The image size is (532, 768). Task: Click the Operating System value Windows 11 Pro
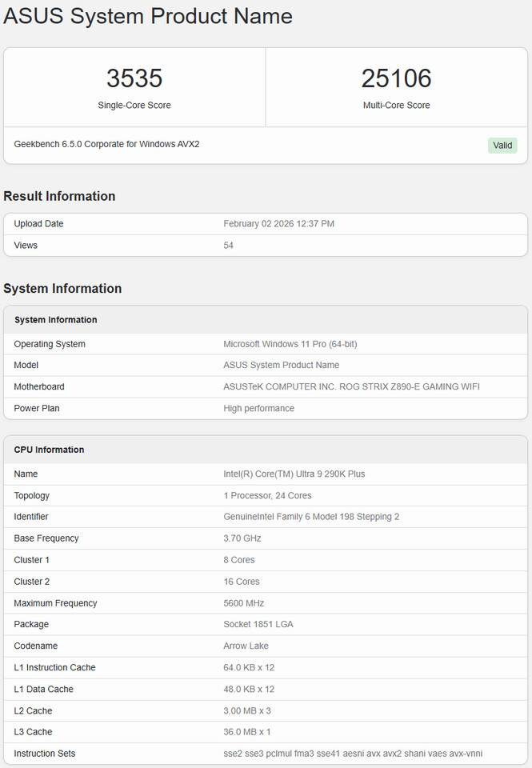pos(290,344)
